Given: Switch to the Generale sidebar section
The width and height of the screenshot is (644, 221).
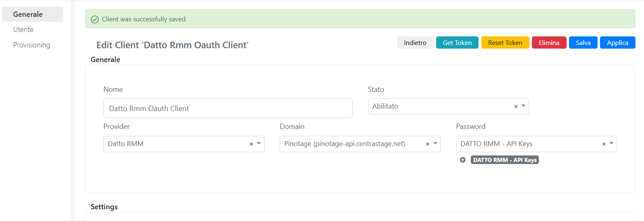Looking at the screenshot, I should (33, 14).
